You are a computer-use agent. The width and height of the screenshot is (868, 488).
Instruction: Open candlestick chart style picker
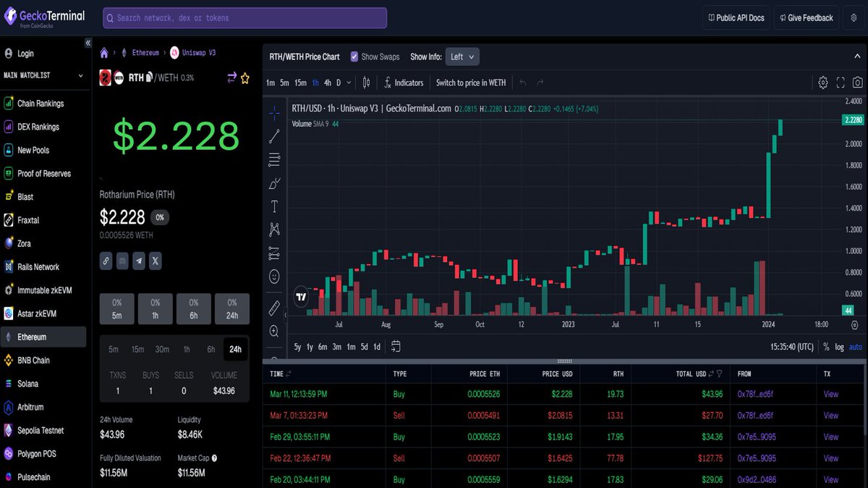point(367,83)
